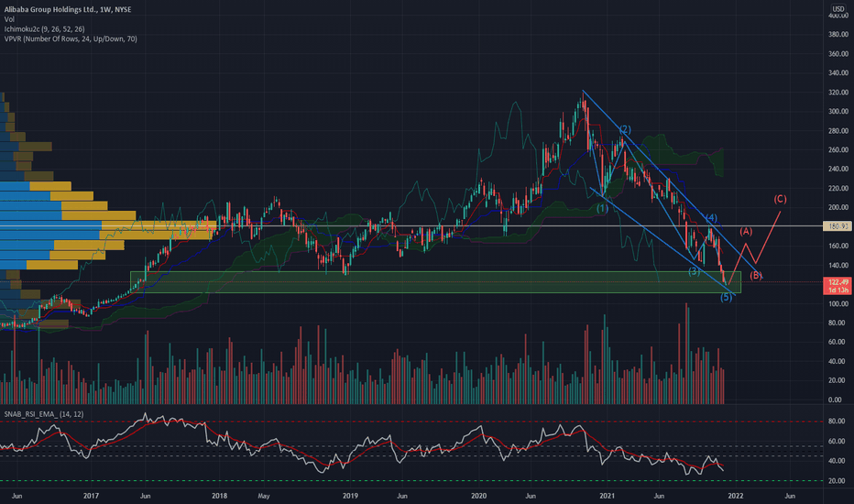The image size is (854, 504).
Task: Click the 360.00 price axis label
Action: pos(838,54)
